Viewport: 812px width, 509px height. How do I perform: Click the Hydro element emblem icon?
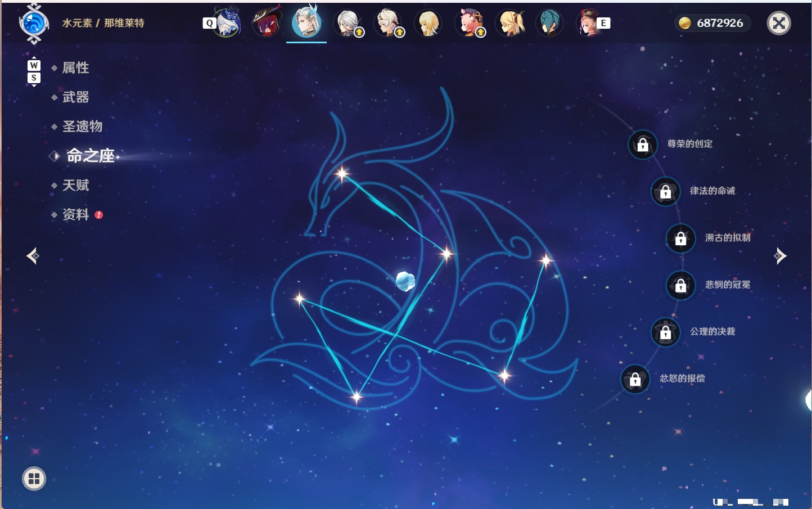[x=34, y=24]
